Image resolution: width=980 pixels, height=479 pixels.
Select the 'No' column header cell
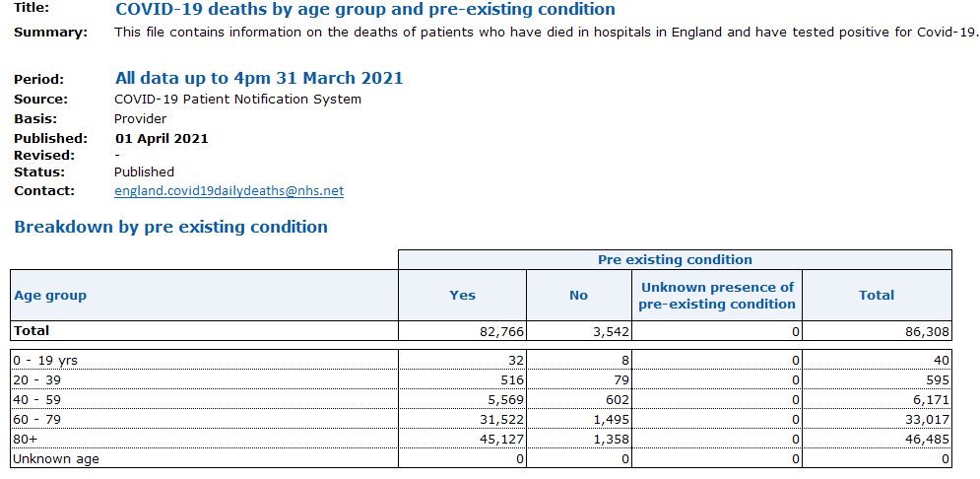578,295
